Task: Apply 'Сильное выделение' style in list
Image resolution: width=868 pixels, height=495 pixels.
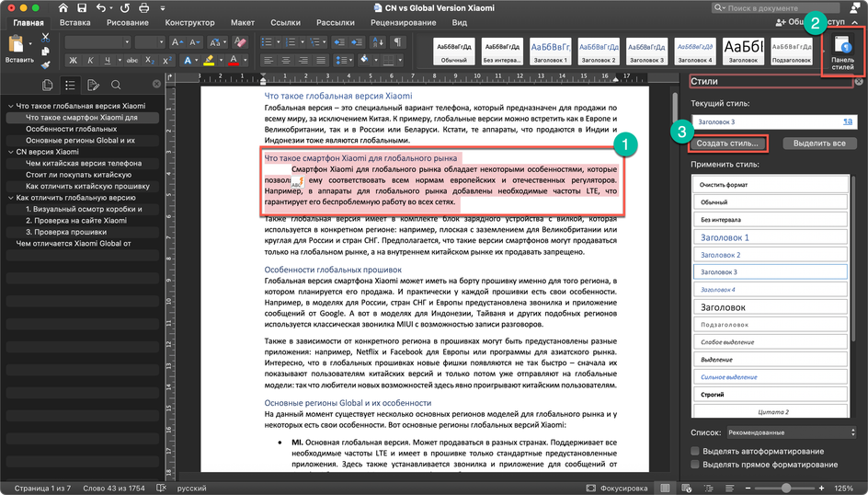Action: 770,377
